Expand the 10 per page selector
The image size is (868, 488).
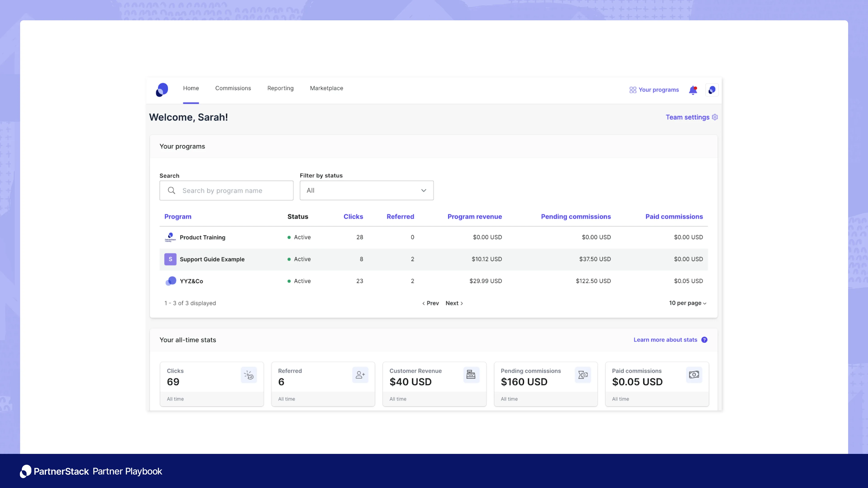[687, 303]
